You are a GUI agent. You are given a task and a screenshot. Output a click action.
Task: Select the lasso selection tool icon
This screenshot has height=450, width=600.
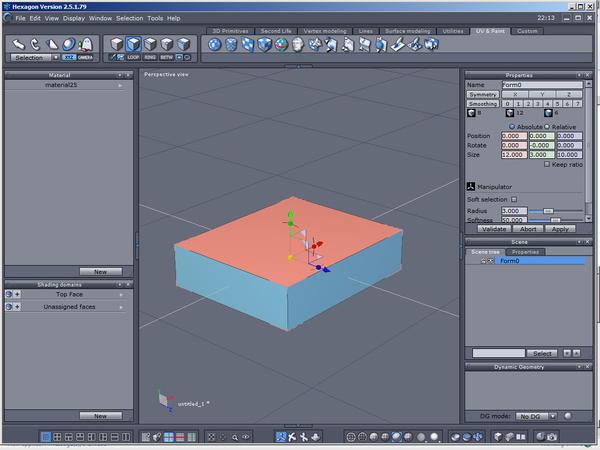click(x=35, y=44)
